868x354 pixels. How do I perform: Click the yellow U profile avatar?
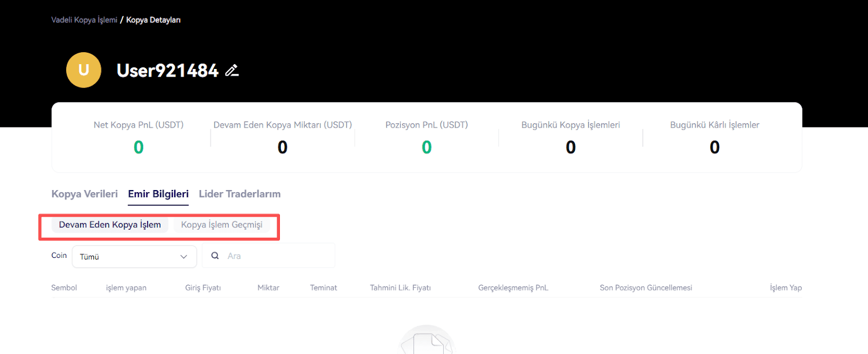(84, 70)
